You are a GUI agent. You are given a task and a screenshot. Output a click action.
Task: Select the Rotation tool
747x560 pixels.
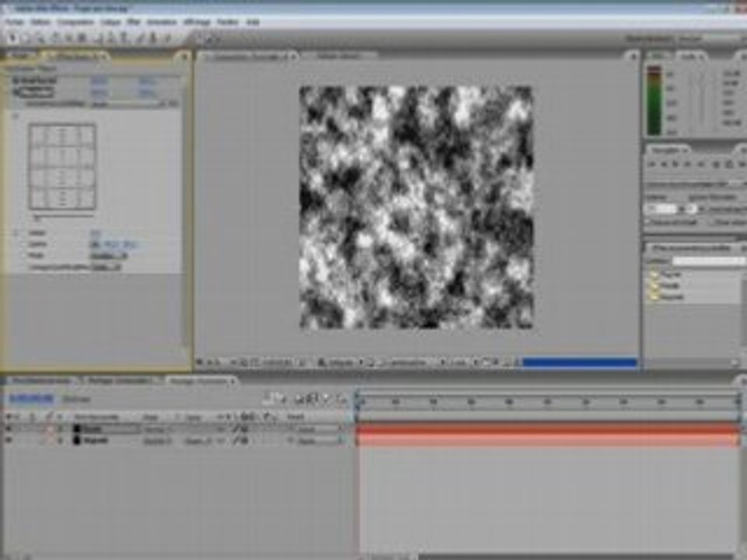55,39
